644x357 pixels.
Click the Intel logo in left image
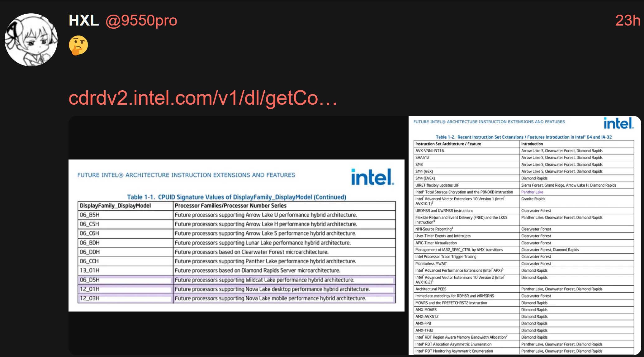coord(372,177)
